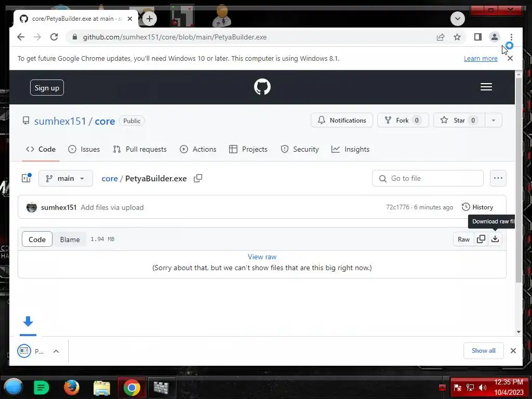Viewport: 532px width, 399px height.
Task: Share this page via the address bar icon
Action: click(x=441, y=37)
